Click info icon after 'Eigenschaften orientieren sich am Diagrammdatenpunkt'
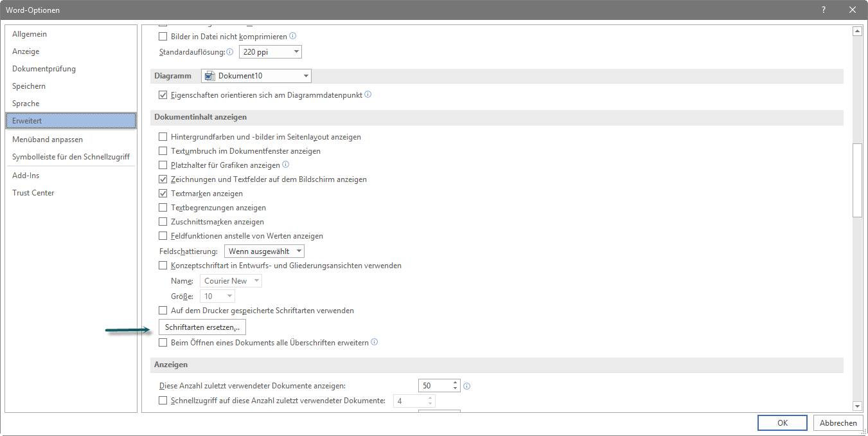868x436 pixels. (x=368, y=95)
